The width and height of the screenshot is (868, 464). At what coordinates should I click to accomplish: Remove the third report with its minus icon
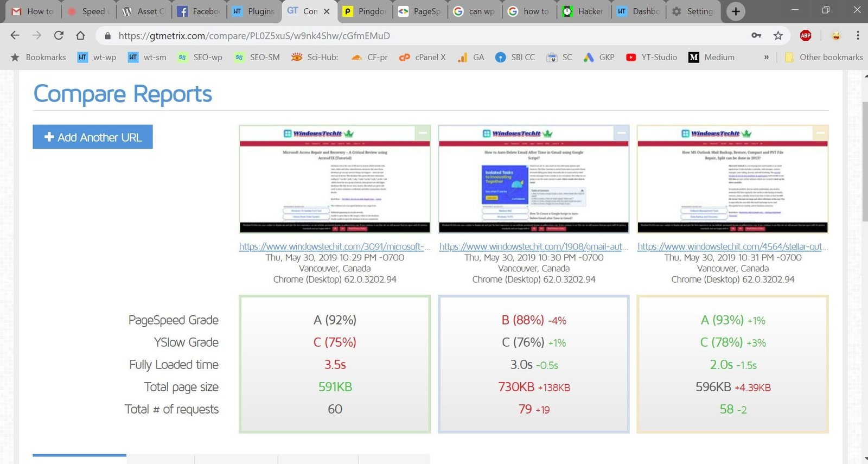(x=821, y=133)
